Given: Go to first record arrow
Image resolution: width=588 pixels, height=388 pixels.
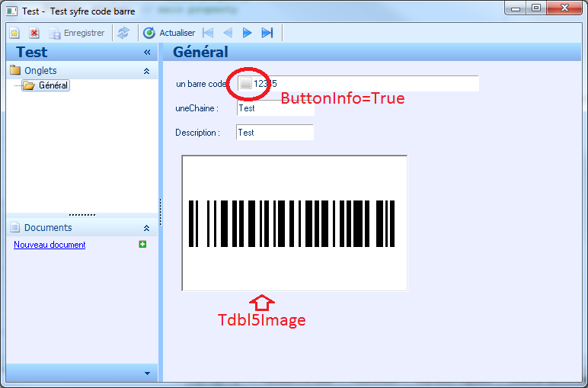Looking at the screenshot, I should [x=208, y=33].
